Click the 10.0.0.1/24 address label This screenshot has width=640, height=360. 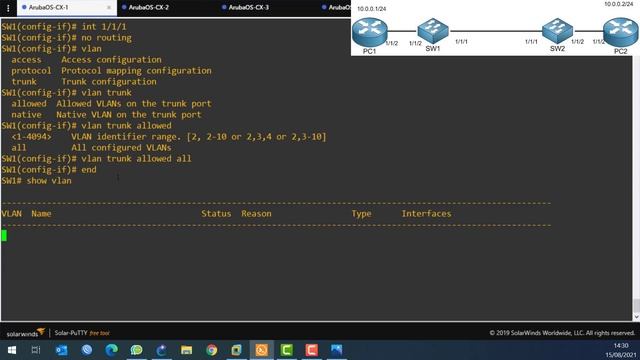(x=371, y=9)
